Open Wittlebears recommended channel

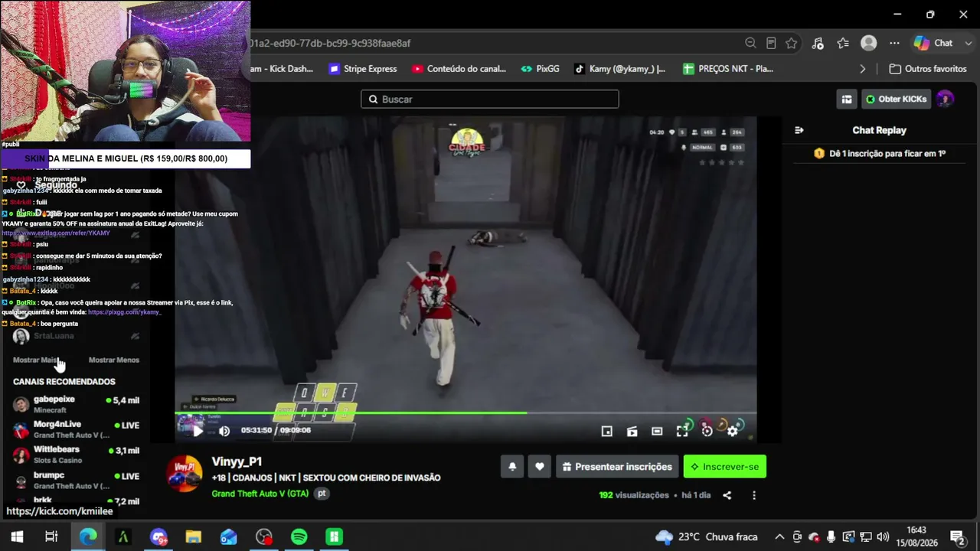[76, 455]
